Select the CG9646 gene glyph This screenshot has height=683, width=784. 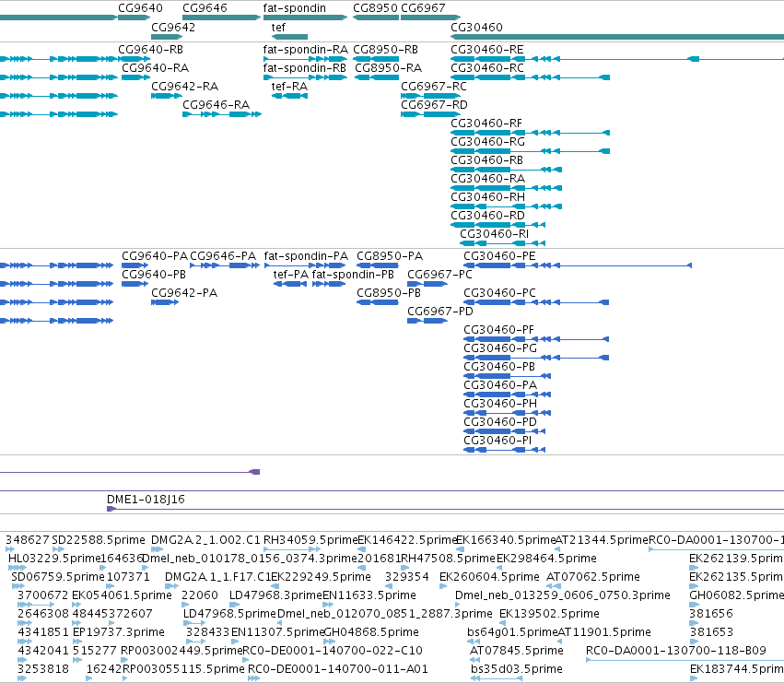221,18
